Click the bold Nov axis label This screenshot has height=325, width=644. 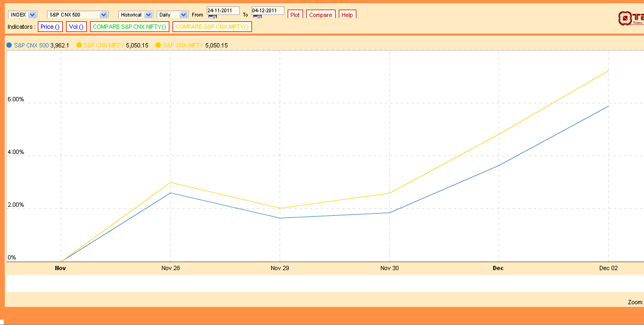[x=61, y=268]
